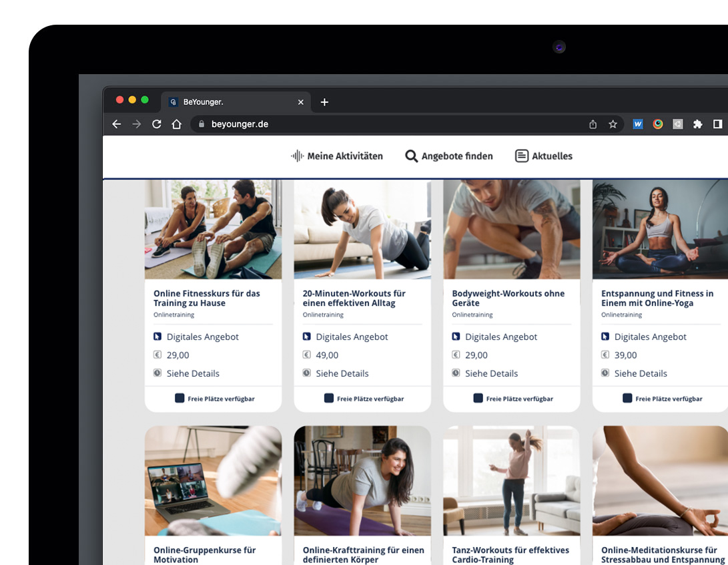
Task: Click the euro icon beside 39,00
Action: [x=605, y=355]
